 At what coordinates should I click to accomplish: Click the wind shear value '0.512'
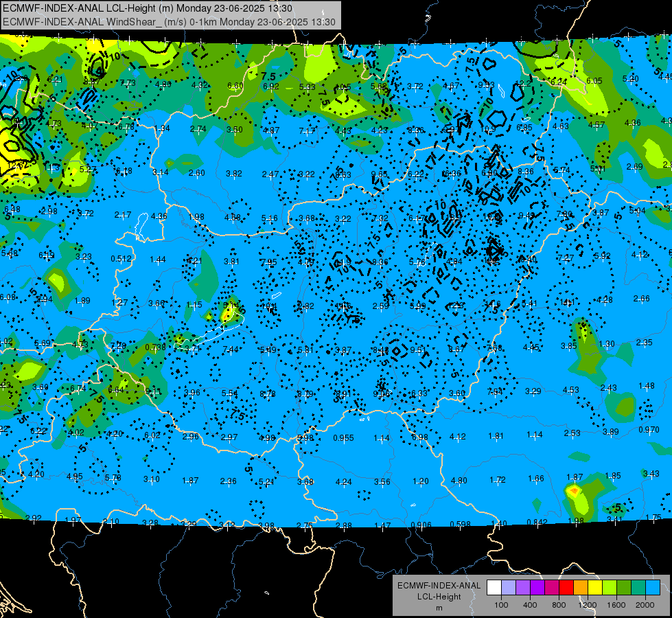121,259
